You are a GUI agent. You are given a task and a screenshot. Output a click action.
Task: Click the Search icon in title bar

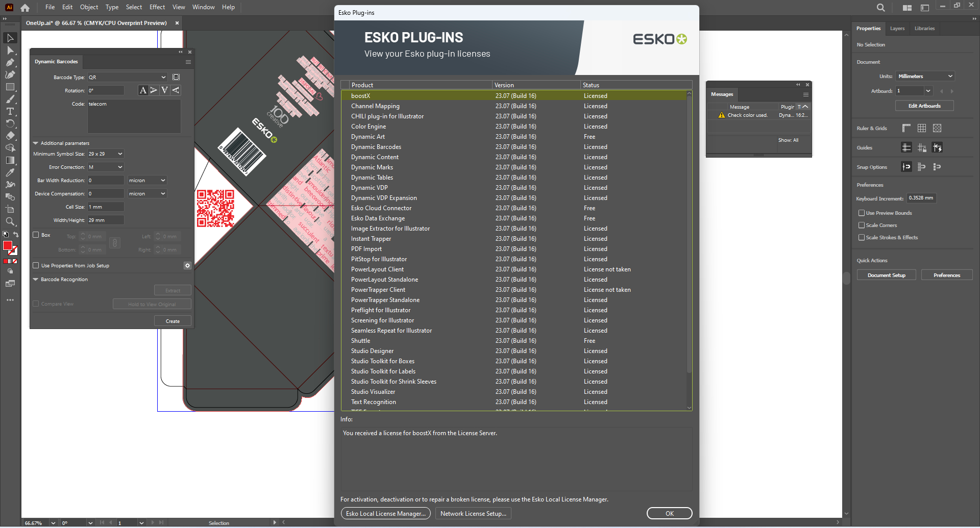(881, 8)
